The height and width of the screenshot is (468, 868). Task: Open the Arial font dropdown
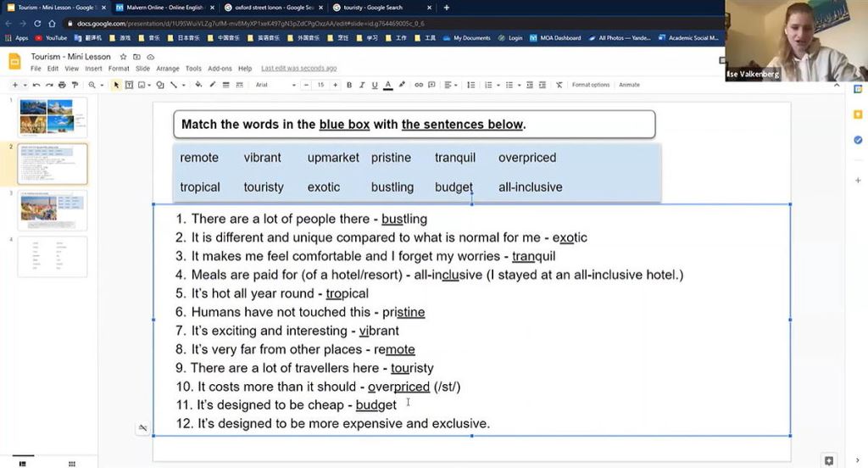(x=275, y=85)
